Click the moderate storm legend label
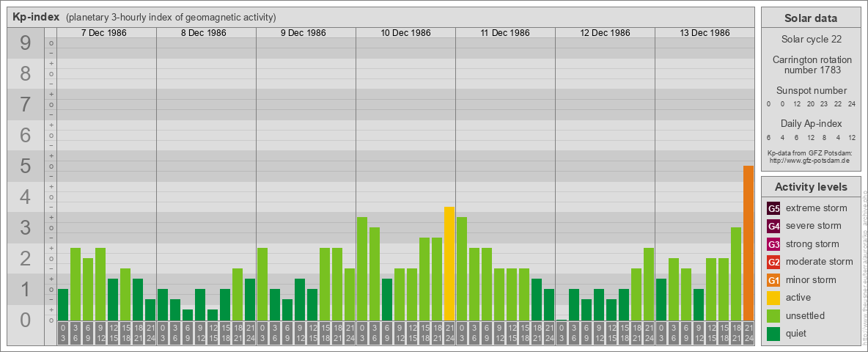 coord(820,262)
